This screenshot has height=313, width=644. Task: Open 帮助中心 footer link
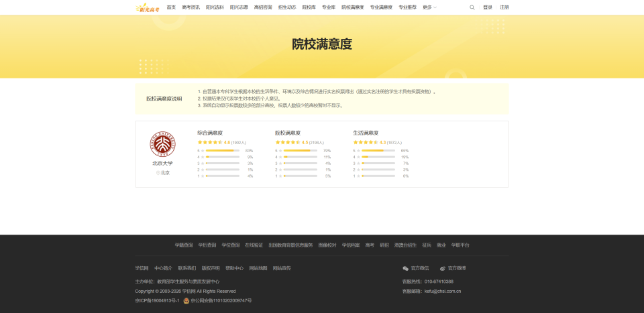(x=235, y=268)
